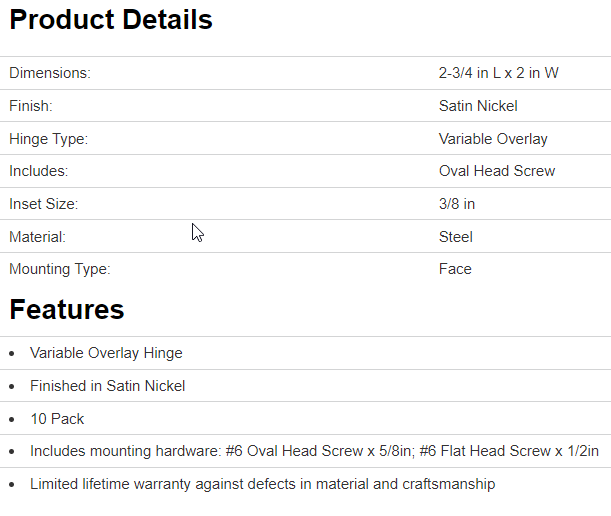The width and height of the screenshot is (611, 516).
Task: Click the mounting hardware feature line
Action: (x=314, y=451)
